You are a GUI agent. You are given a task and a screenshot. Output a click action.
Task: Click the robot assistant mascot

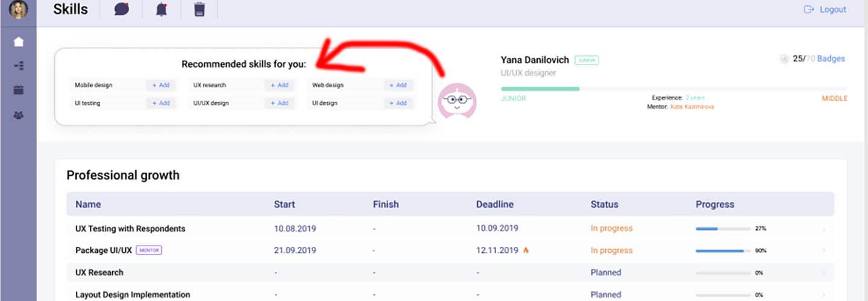456,101
